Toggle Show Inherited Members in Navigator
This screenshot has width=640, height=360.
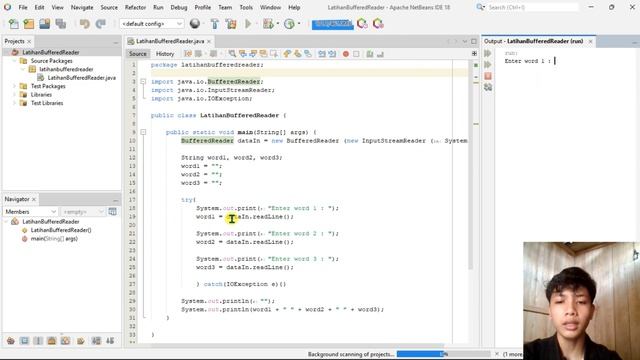coord(11,341)
